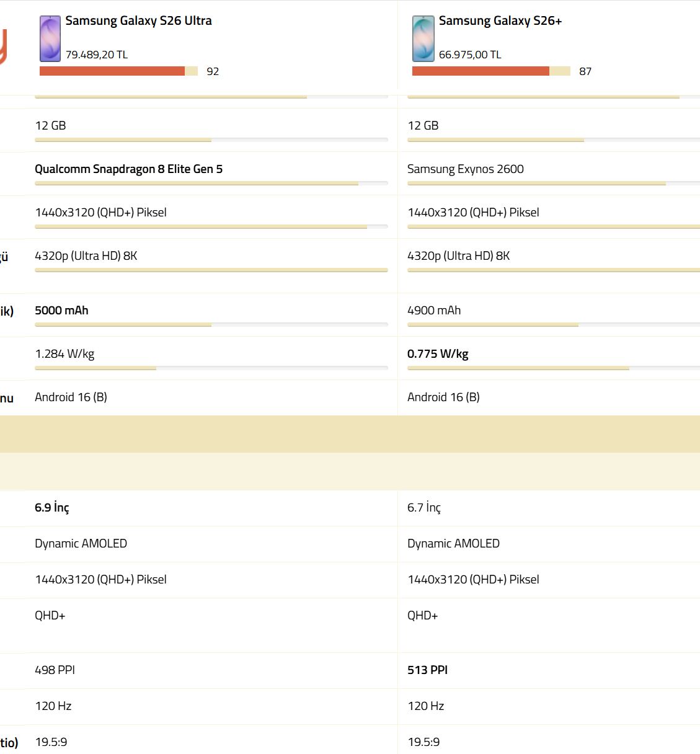Click the S26+ SAR rating bar

(x=554, y=368)
